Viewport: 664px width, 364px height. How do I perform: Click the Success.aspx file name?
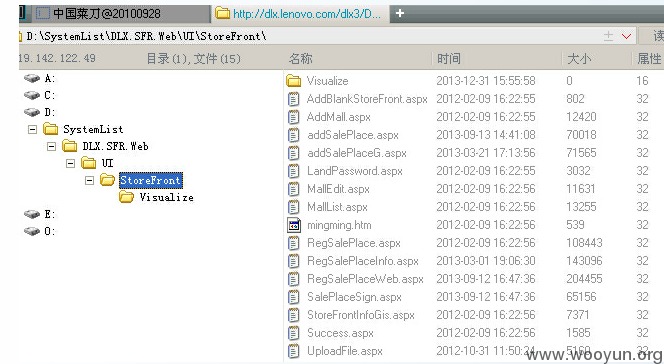340,333
